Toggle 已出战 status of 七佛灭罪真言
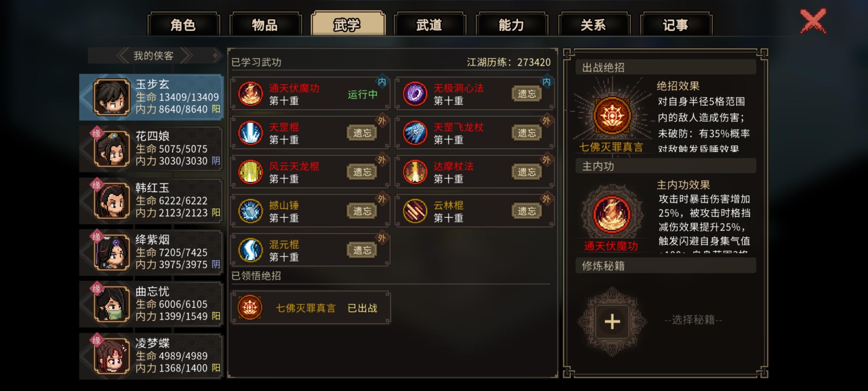Screen dimensions: 868x391 click(362, 308)
